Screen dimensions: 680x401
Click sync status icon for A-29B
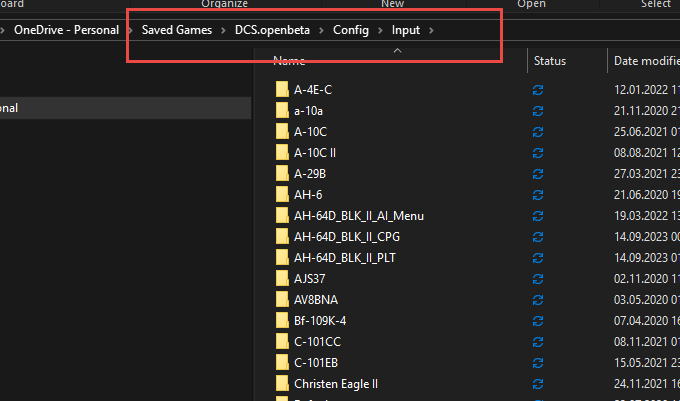tap(538, 174)
